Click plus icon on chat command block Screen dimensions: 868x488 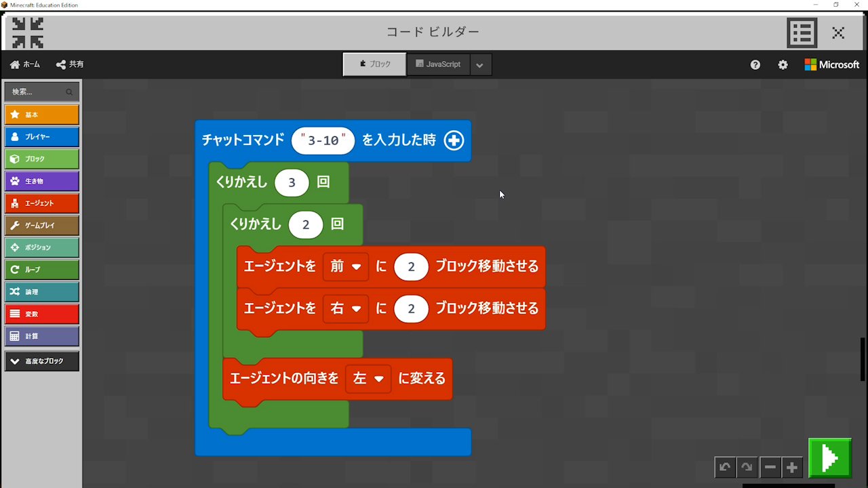click(454, 140)
